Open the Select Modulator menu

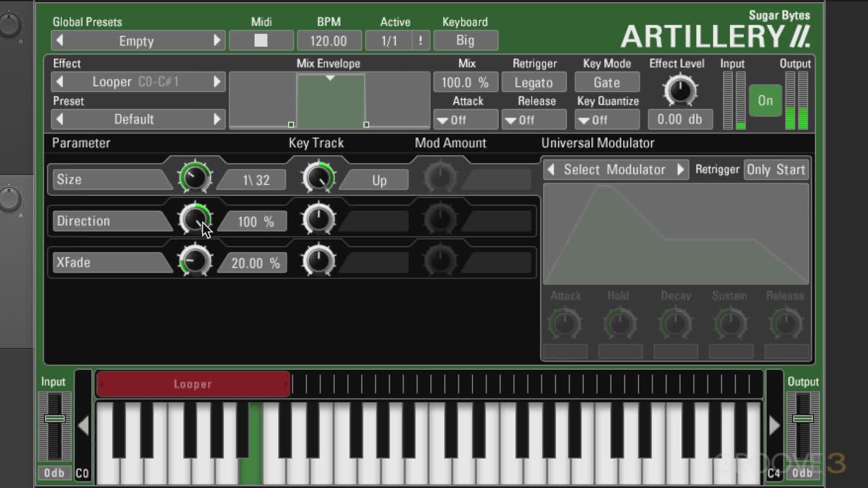click(615, 170)
